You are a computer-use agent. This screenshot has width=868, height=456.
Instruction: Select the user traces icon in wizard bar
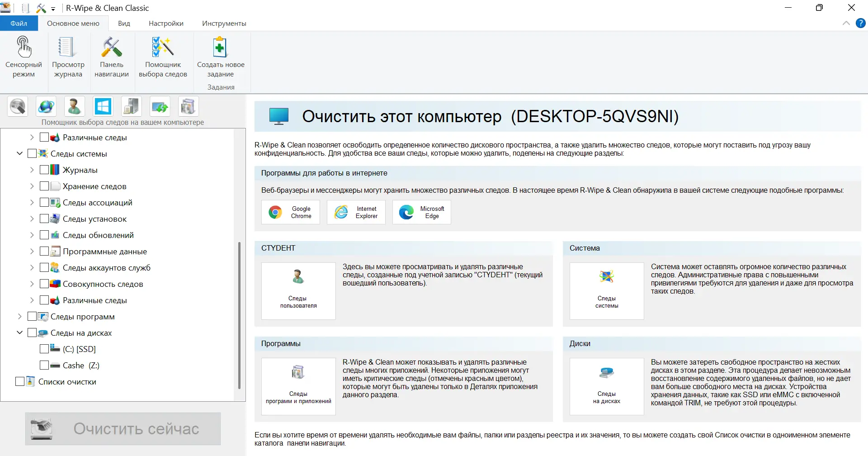click(x=74, y=106)
